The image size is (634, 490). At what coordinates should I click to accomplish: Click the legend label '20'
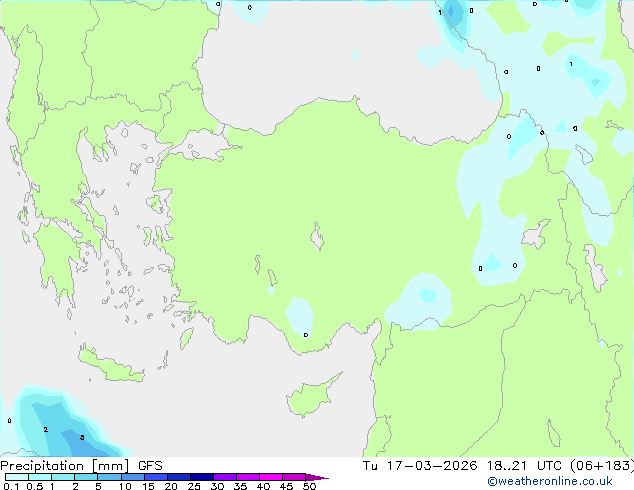pos(171,486)
